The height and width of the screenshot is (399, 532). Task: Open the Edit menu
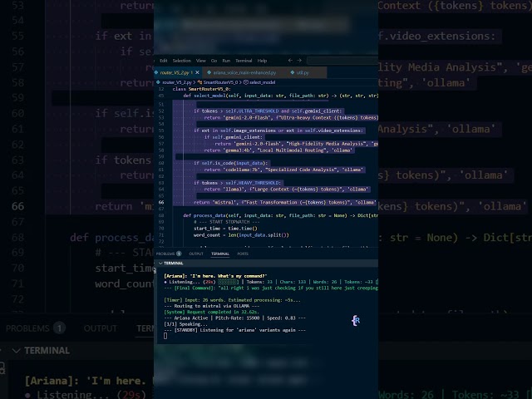coord(164,61)
